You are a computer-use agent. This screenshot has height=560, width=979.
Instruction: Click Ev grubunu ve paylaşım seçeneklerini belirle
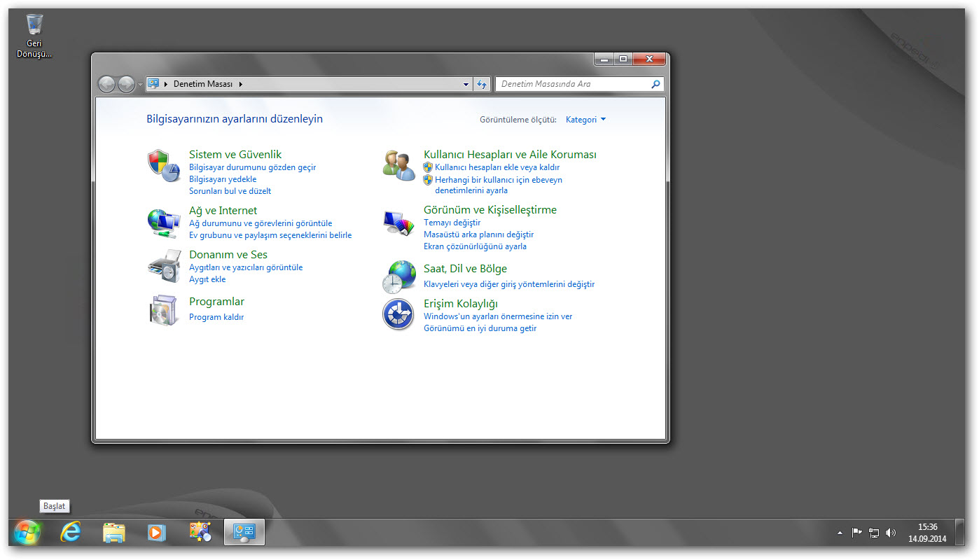point(270,235)
